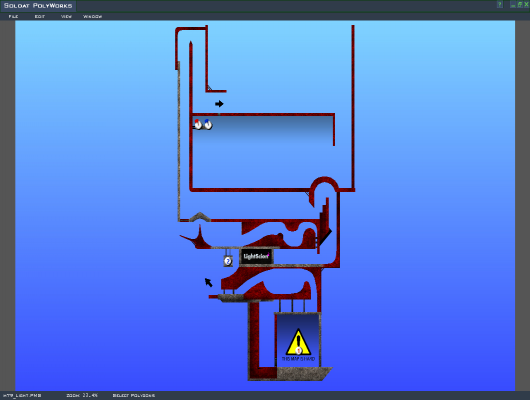530x400 pixels.
Task: Click the Zoom 23.4% status readout
Action: [82, 395]
